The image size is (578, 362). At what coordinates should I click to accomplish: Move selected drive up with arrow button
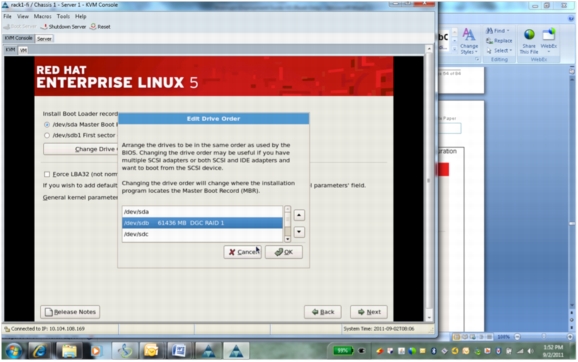pos(299,215)
